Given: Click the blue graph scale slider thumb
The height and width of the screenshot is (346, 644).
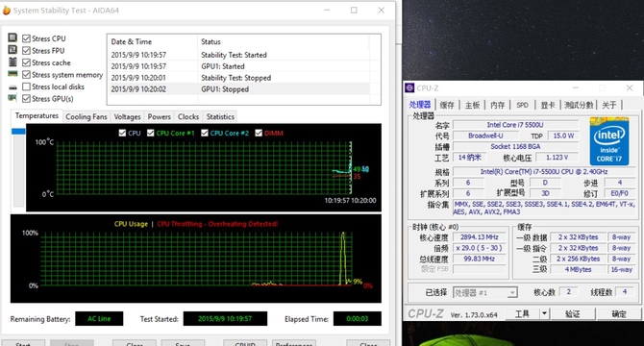Looking at the screenshot, I should [x=18, y=132].
